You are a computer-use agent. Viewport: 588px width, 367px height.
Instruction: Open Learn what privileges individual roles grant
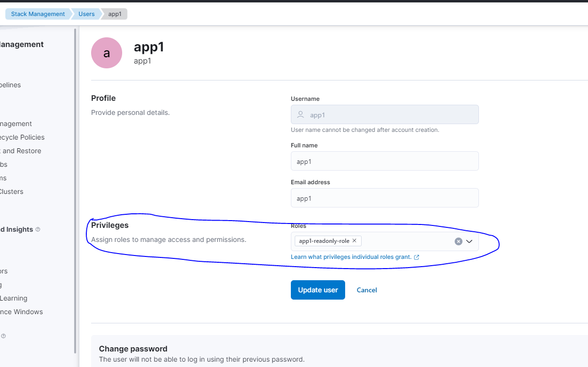[x=350, y=257]
